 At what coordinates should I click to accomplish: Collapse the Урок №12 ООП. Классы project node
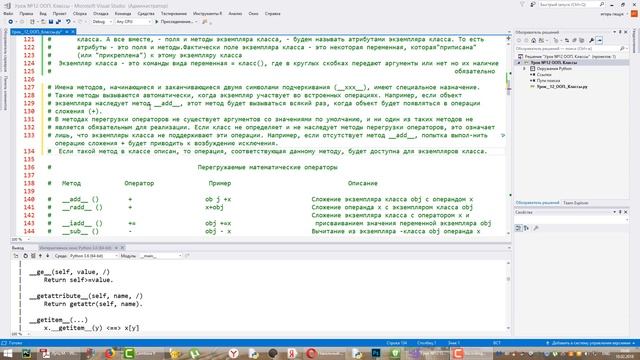519,62
